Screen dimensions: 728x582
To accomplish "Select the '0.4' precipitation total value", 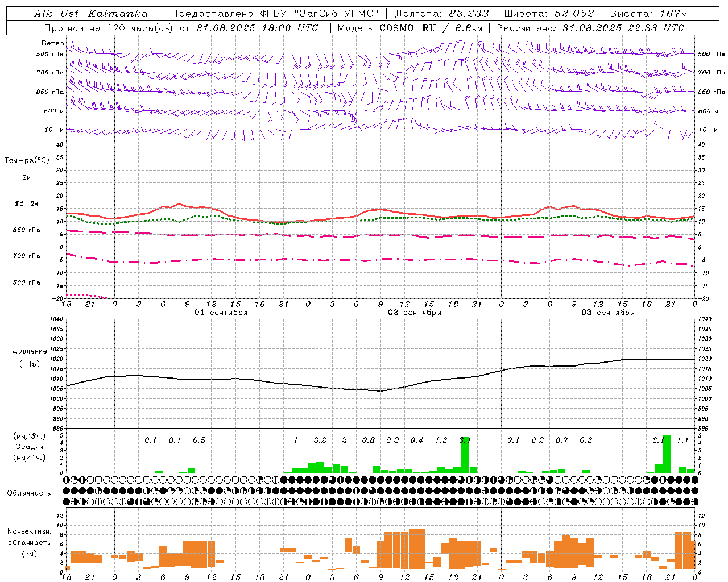I will pyautogui.click(x=417, y=440).
